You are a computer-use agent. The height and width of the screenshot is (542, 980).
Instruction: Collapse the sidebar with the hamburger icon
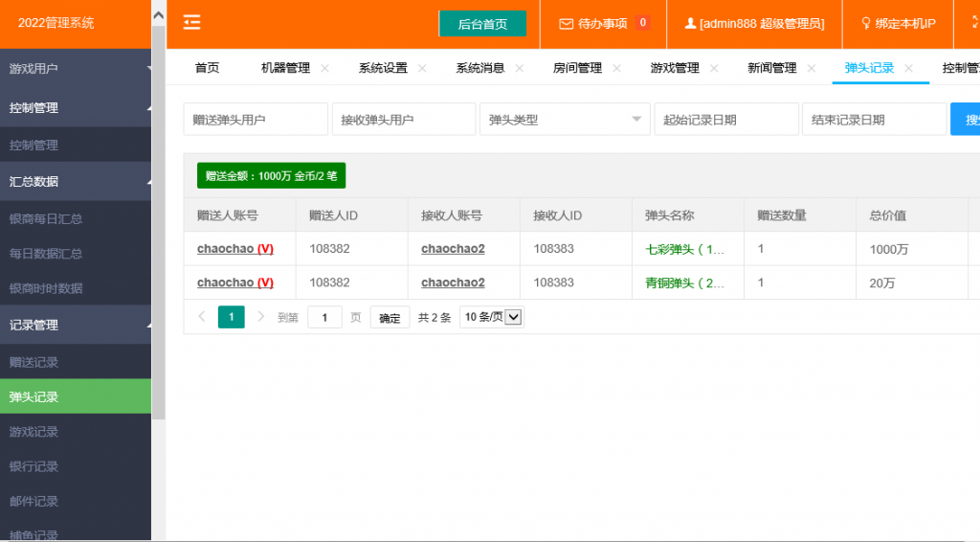click(192, 23)
